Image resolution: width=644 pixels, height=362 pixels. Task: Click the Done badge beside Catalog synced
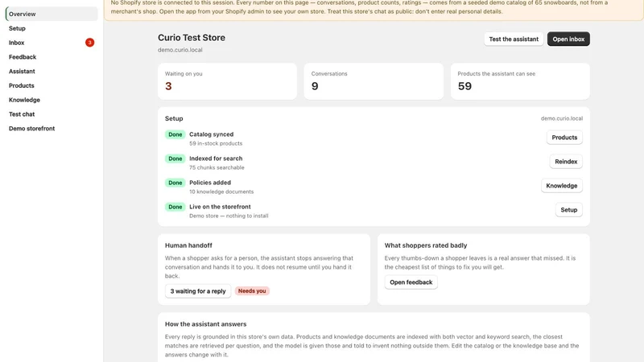[175, 134]
